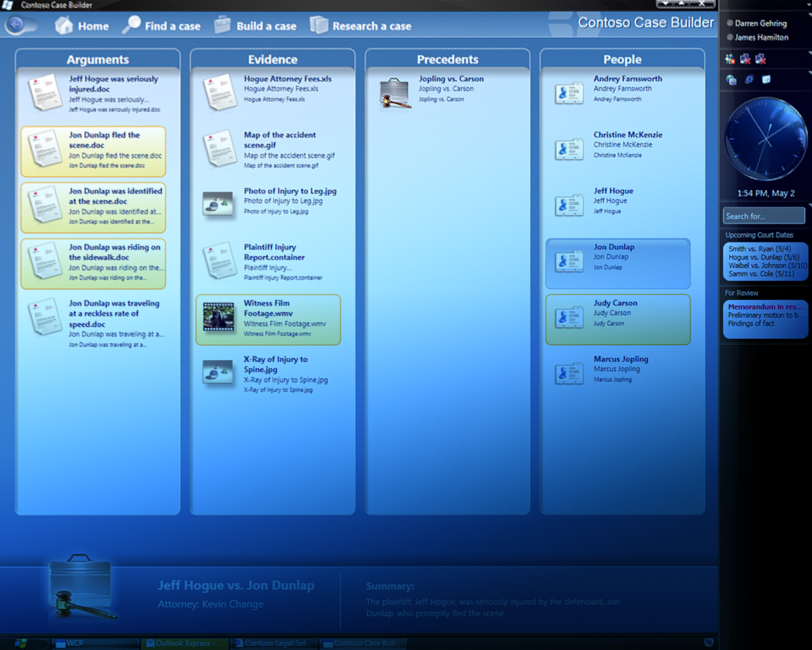Select 'Jon Dunlap was riding on the sidewalk.doc'
812x650 pixels.
pyautogui.click(x=94, y=263)
